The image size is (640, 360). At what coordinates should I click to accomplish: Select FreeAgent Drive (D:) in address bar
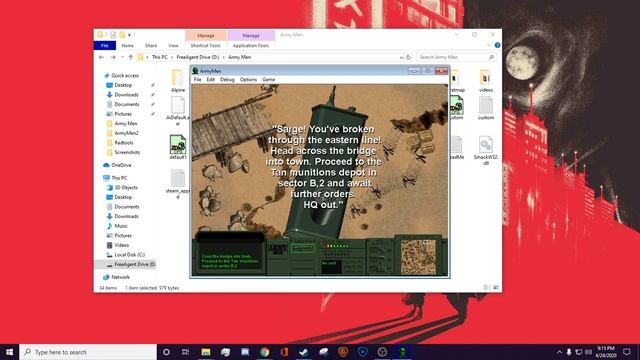[x=198, y=57]
